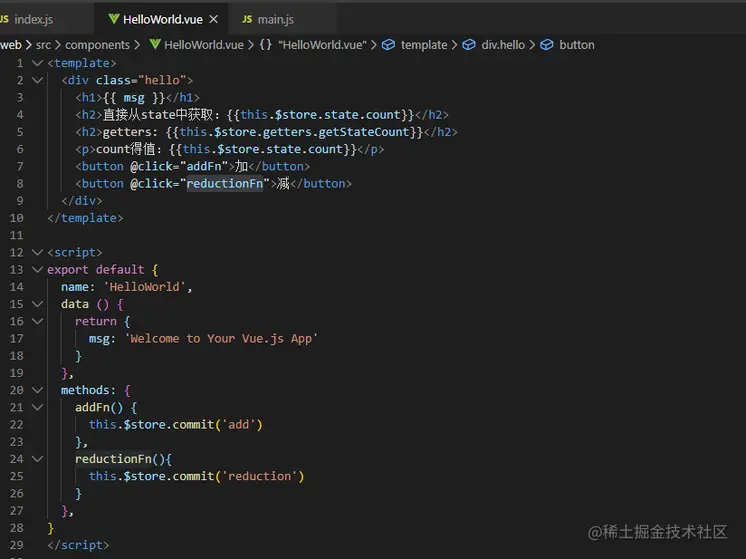Click the 'template' breadcrumb
Image resolution: width=746 pixels, height=559 pixels.
point(424,45)
